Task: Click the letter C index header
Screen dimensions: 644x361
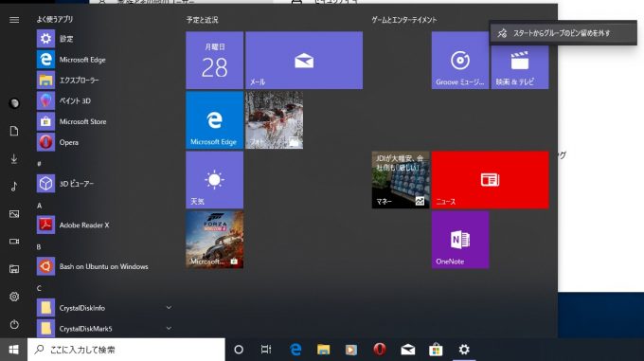Action: pos(39,288)
